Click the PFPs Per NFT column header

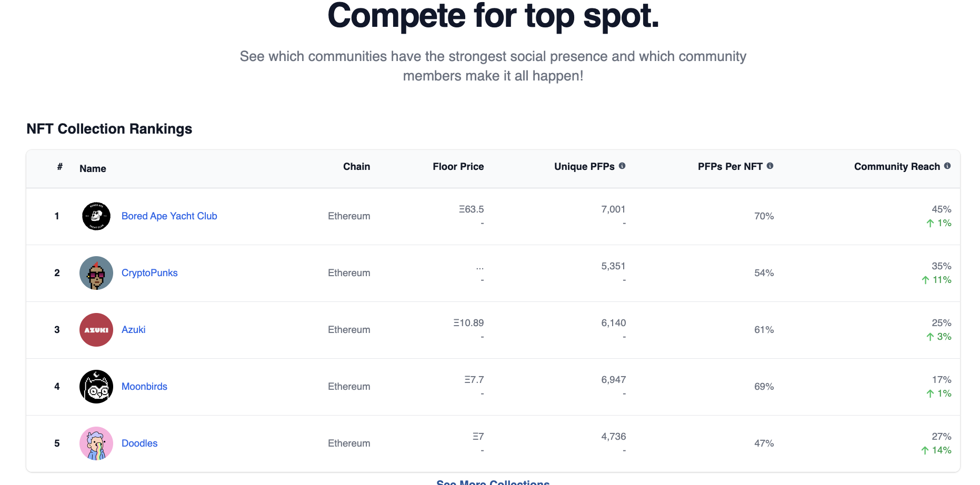point(730,167)
